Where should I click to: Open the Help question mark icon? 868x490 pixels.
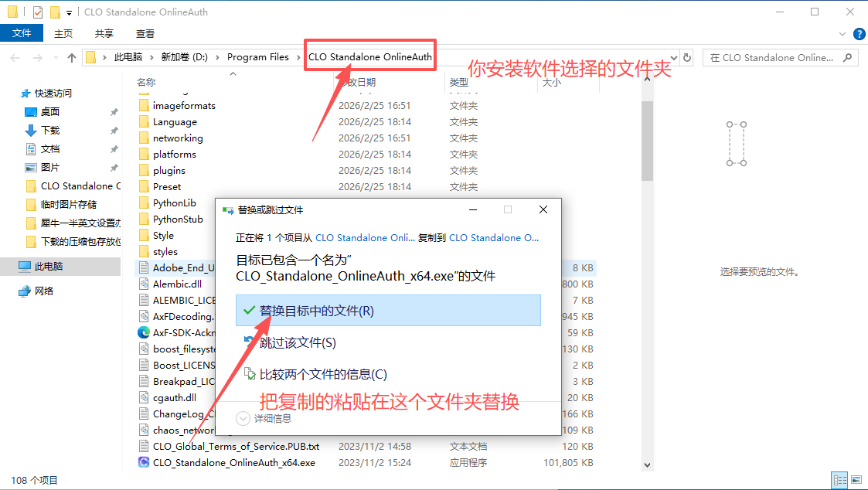point(859,34)
